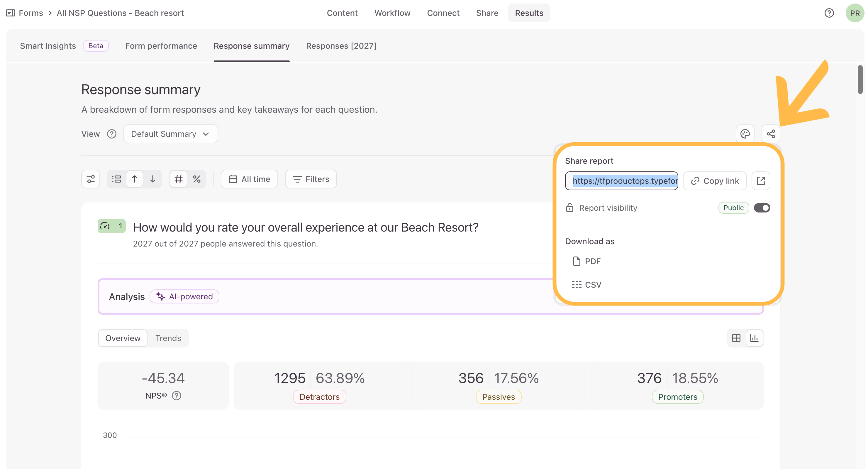Show values as numbers (#)
This screenshot has height=469, width=868.
(179, 179)
